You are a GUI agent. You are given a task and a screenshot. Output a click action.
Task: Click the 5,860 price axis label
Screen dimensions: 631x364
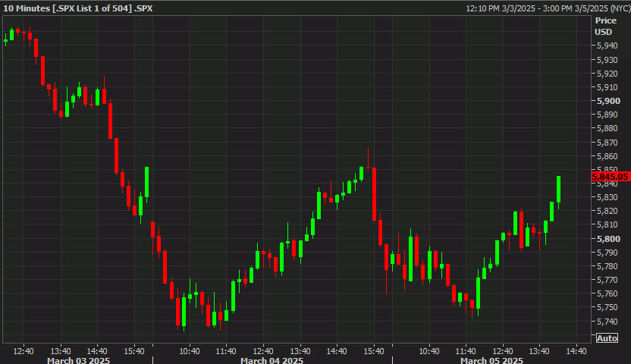tap(607, 156)
